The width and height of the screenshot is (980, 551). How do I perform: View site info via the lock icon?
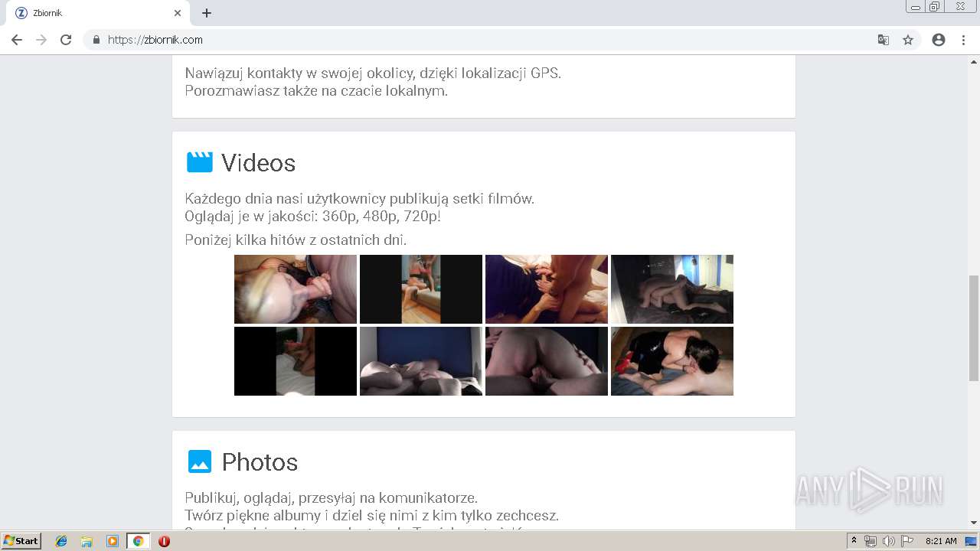(x=96, y=40)
